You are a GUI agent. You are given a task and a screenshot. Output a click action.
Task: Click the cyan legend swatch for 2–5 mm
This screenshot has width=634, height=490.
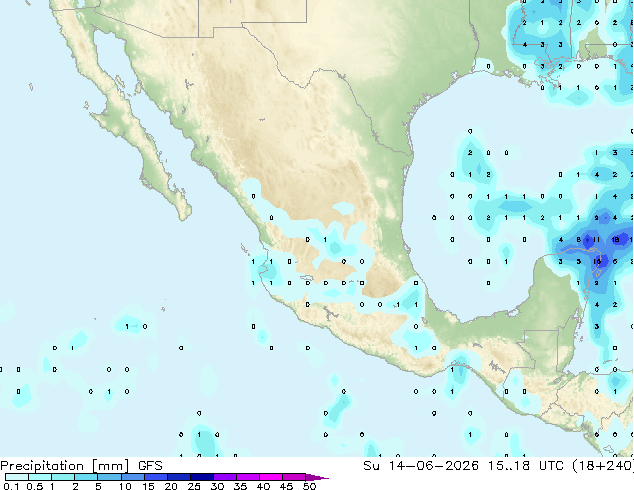86,477
